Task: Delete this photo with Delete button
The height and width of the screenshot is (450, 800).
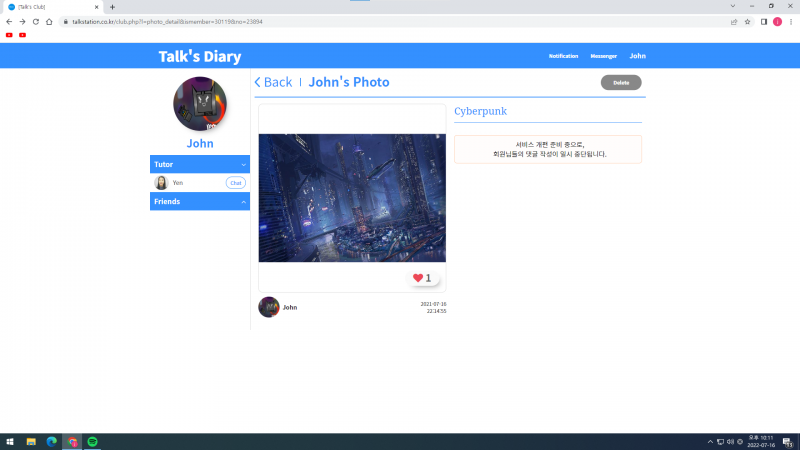Action: pos(621,82)
